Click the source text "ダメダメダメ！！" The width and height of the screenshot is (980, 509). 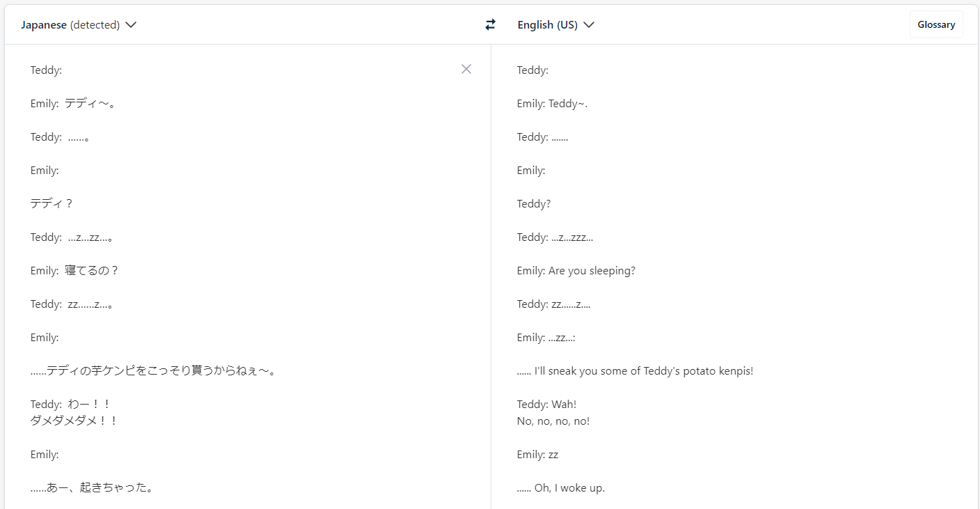click(x=74, y=421)
